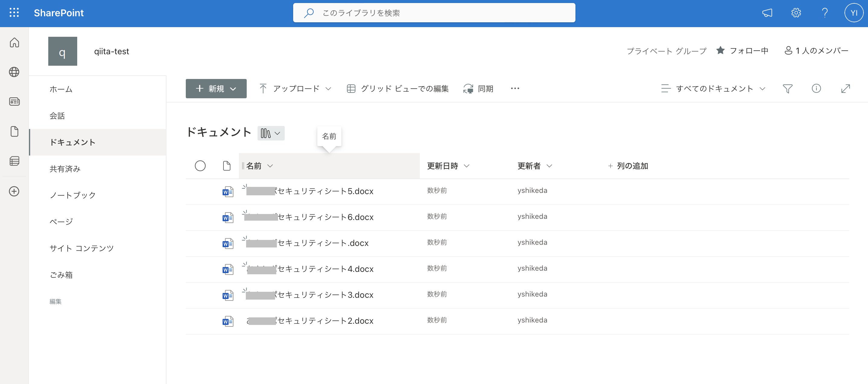868x384 pixels.
Task: Open the 新規 dropdown chevron
Action: tap(234, 89)
